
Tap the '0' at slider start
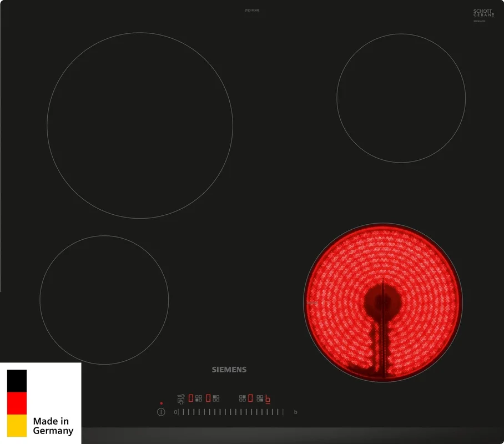(x=175, y=412)
